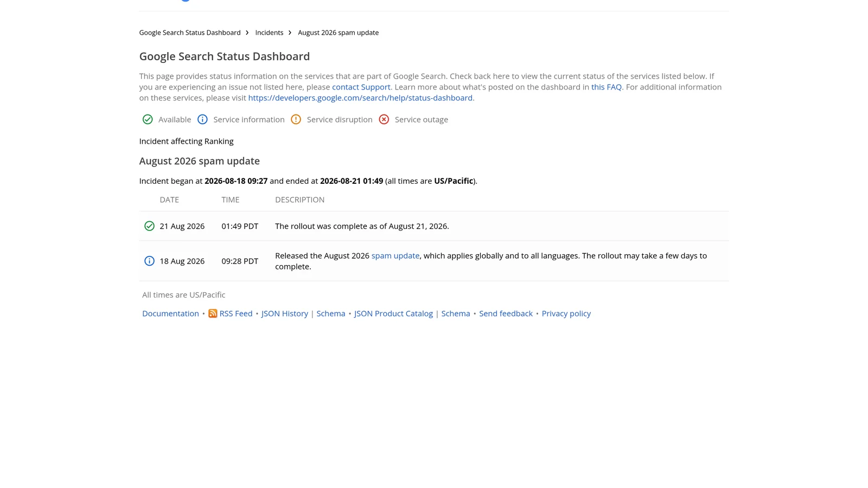Open the this FAQ link
This screenshot has height=488, width=868.
[x=607, y=87]
